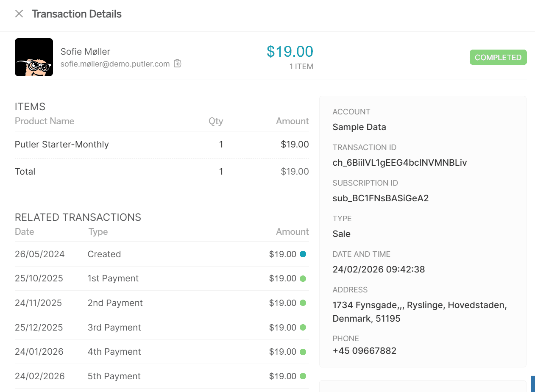Select the phone number +45 09667882
This screenshot has width=535, height=392.
pos(365,350)
